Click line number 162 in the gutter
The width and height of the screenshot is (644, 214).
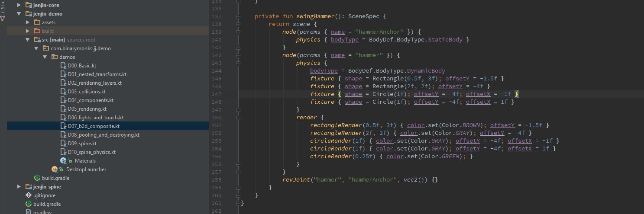pos(216,211)
